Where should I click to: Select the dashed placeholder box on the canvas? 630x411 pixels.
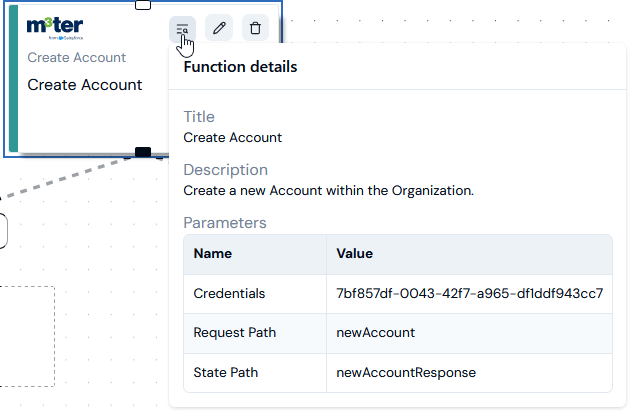27,336
